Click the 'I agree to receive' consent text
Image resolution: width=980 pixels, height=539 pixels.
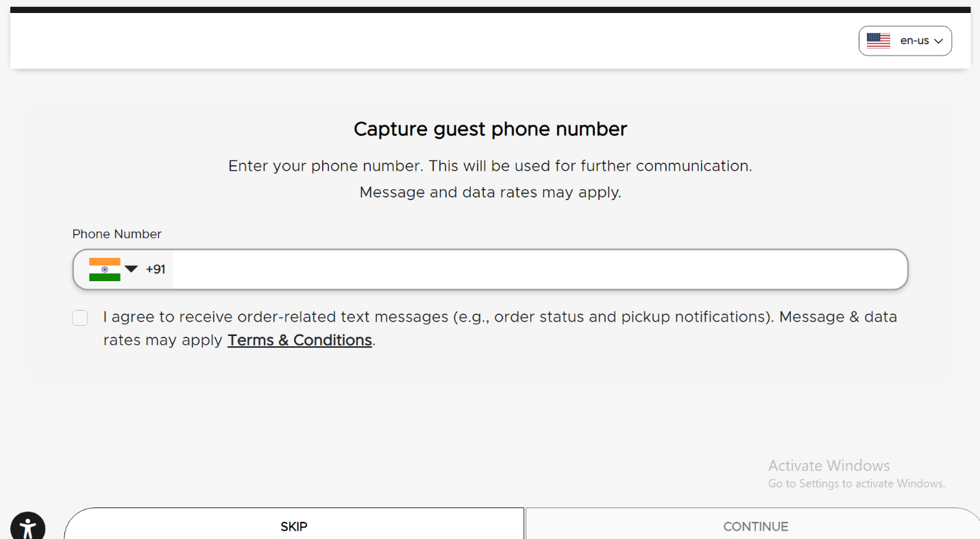tap(500, 328)
